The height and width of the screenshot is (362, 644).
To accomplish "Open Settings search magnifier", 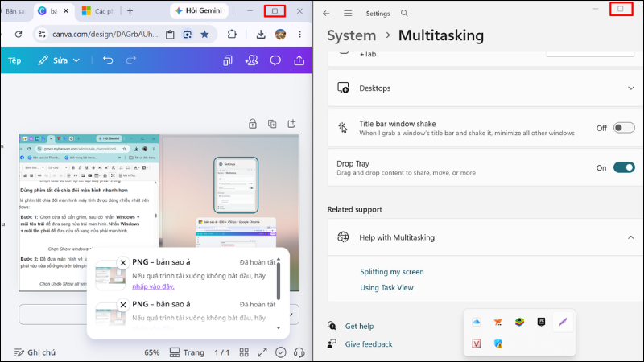I will [405, 14].
